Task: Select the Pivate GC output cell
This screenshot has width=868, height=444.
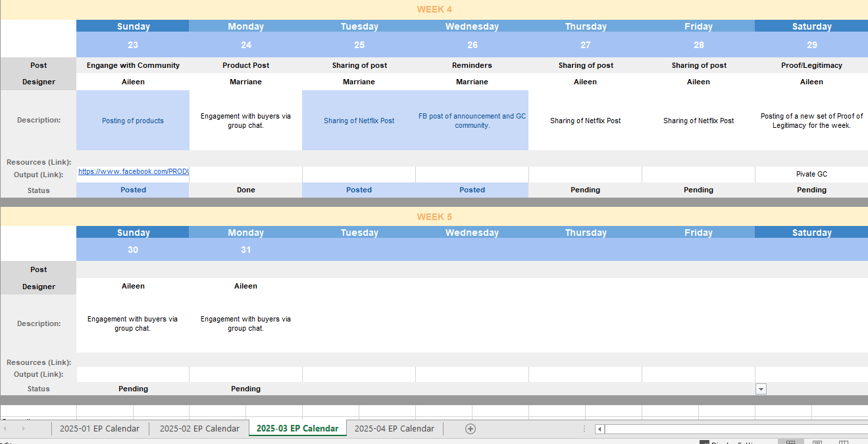Action: 811,175
